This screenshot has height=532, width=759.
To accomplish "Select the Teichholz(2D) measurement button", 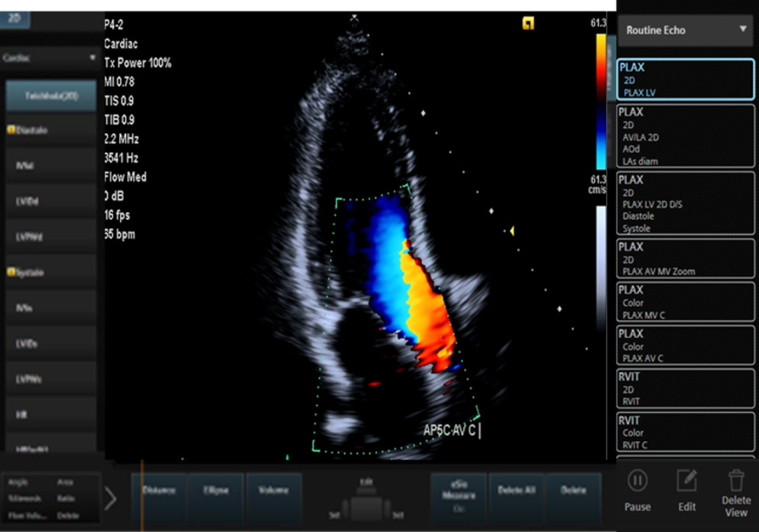I will click(x=50, y=96).
